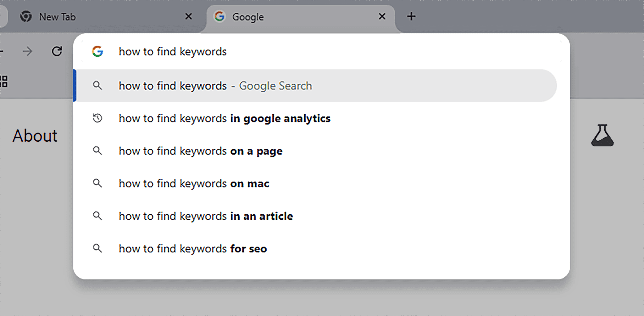Click the apps grid icon on the left
Image resolution: width=644 pixels, height=316 pixels.
3,81
